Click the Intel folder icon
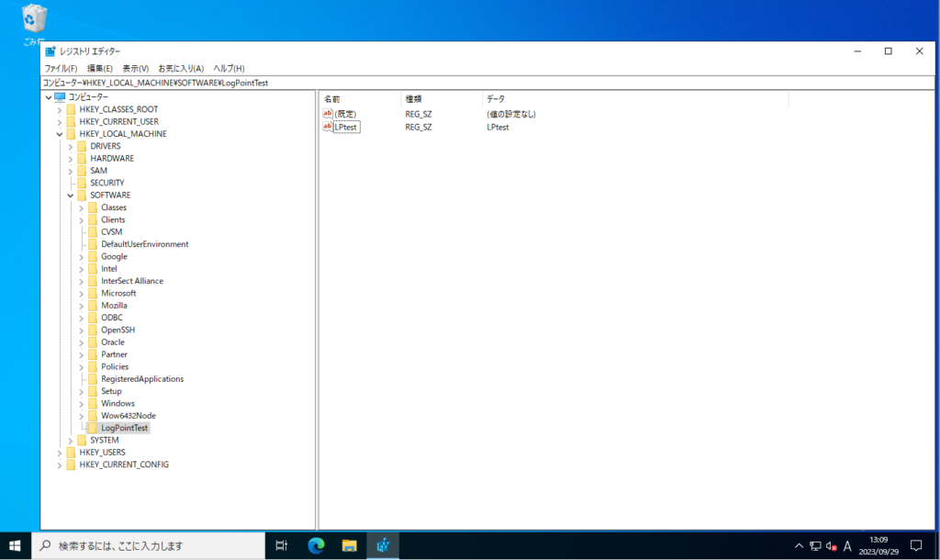 (93, 269)
